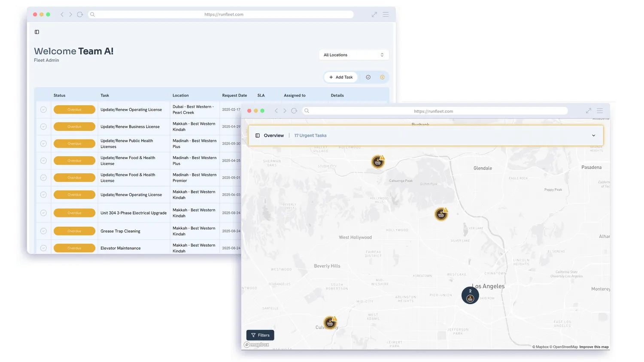Viewport: 644px width, 362px height.
Task: Check the Makkah Update/Renew Operating License row circle
Action: coord(43,195)
